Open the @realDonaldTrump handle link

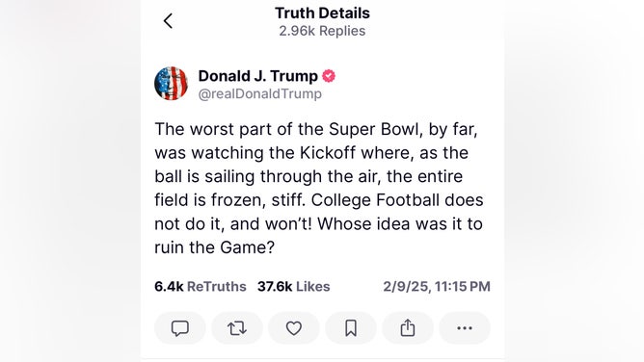coord(260,94)
